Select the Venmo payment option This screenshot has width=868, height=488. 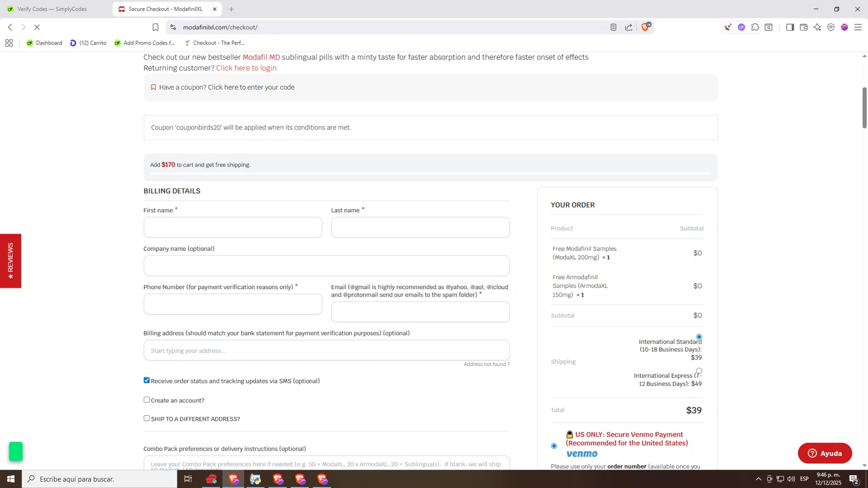pyautogui.click(x=554, y=446)
